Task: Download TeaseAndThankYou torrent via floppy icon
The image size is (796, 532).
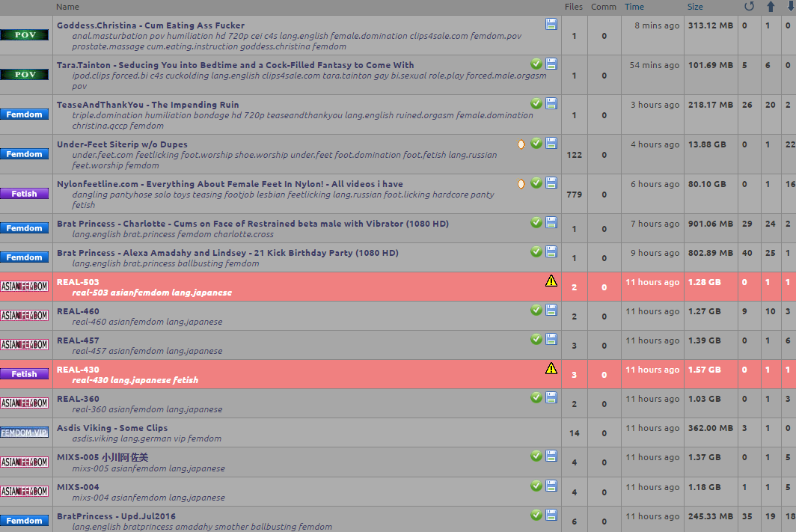Action: click(x=551, y=103)
